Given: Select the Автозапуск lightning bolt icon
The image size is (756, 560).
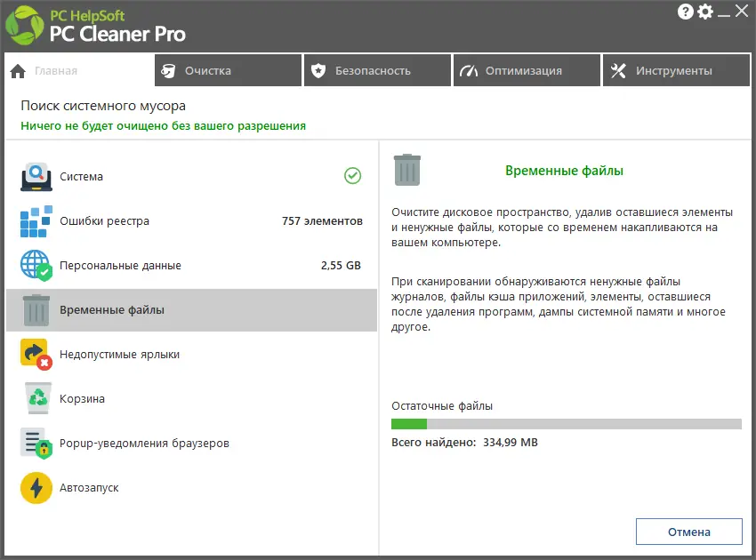Looking at the screenshot, I should [36, 487].
